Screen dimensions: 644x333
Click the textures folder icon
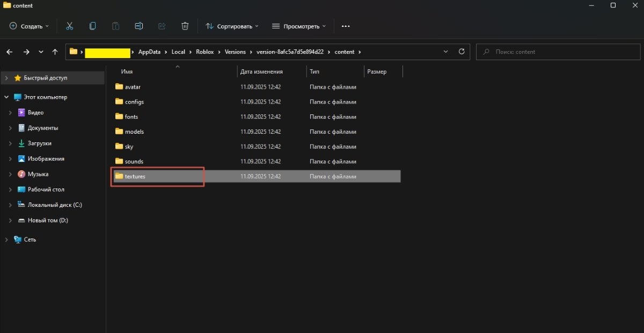tap(119, 176)
